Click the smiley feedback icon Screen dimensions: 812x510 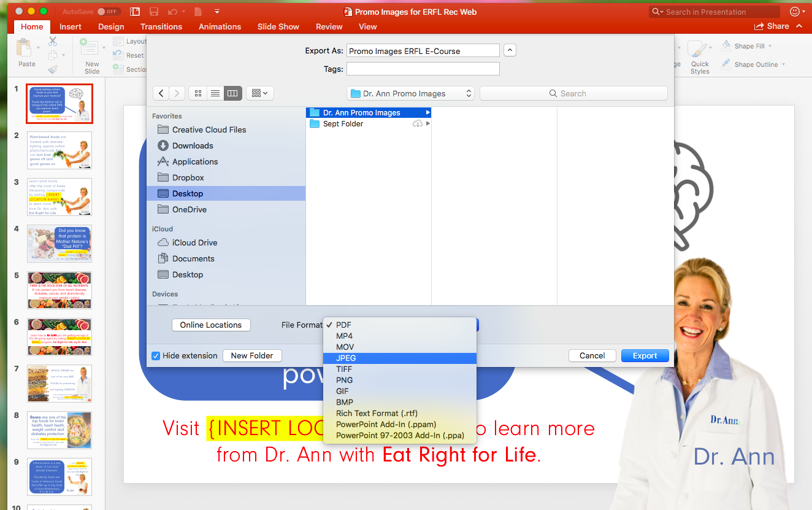(x=795, y=12)
